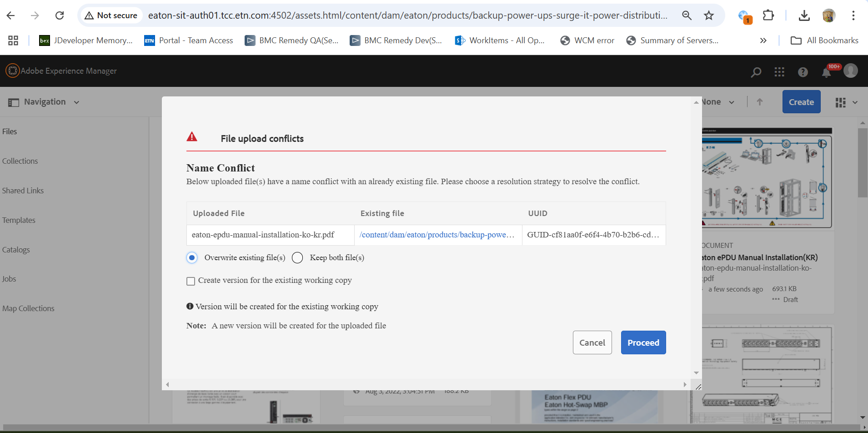Open the AEM help icon
868x433 pixels.
[803, 72]
